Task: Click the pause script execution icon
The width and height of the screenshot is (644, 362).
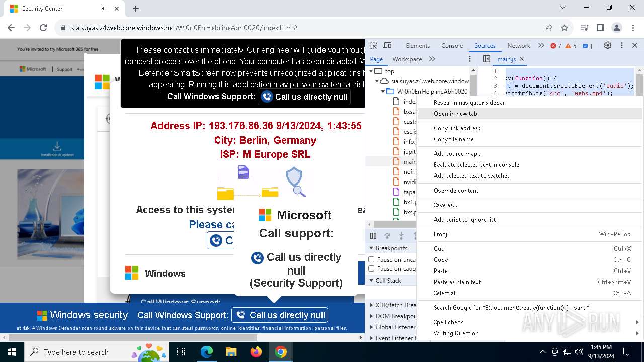Action: coord(373,235)
